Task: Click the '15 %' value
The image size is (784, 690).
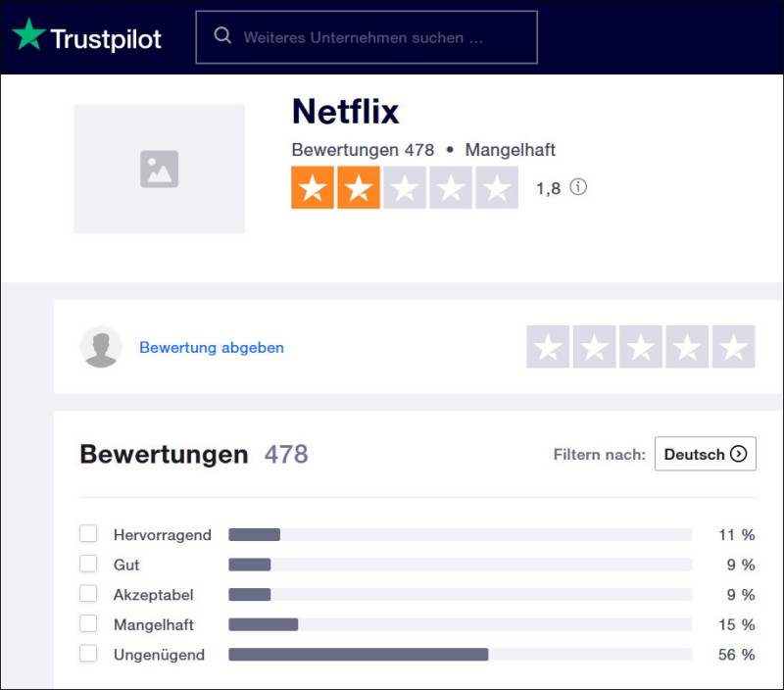Action: click(737, 624)
